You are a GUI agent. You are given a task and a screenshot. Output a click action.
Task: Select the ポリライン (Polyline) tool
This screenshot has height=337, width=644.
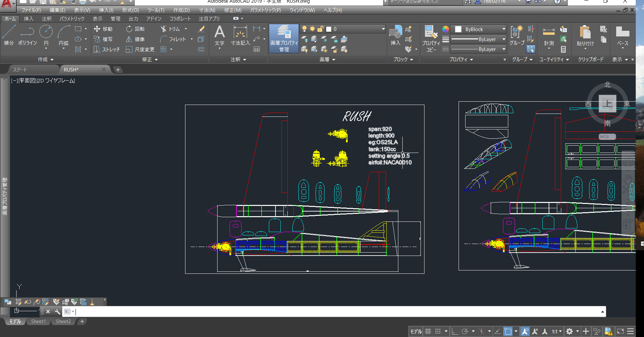tap(27, 35)
